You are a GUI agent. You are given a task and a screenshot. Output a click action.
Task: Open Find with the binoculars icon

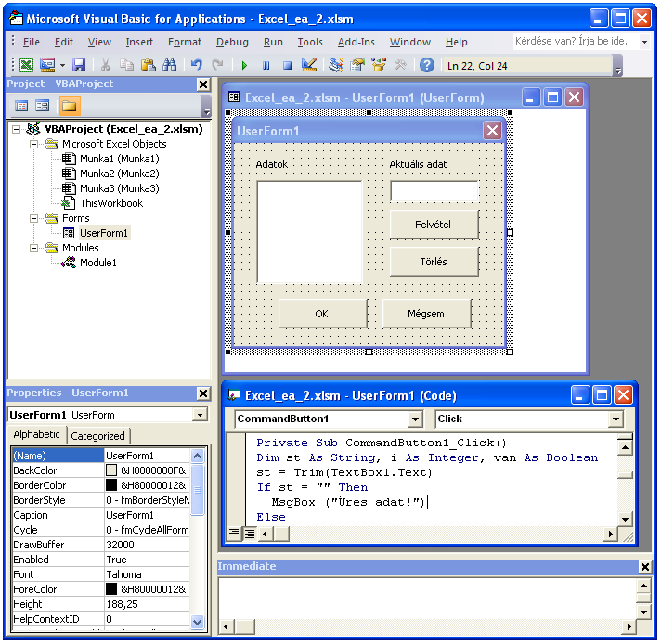tap(170, 65)
